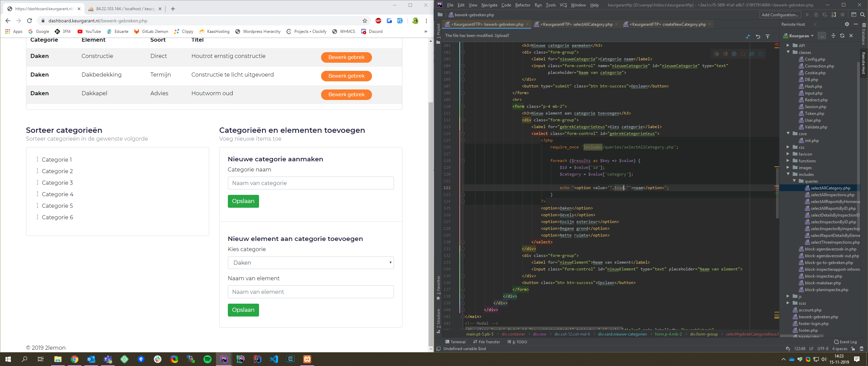Switch to createNewCategory.php tab
868x366 pixels.
point(667,24)
